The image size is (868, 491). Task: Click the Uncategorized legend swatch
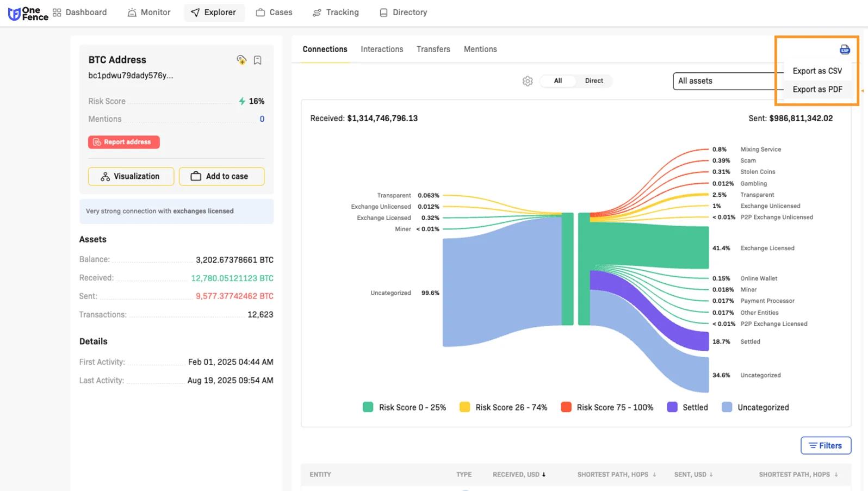[727, 407]
